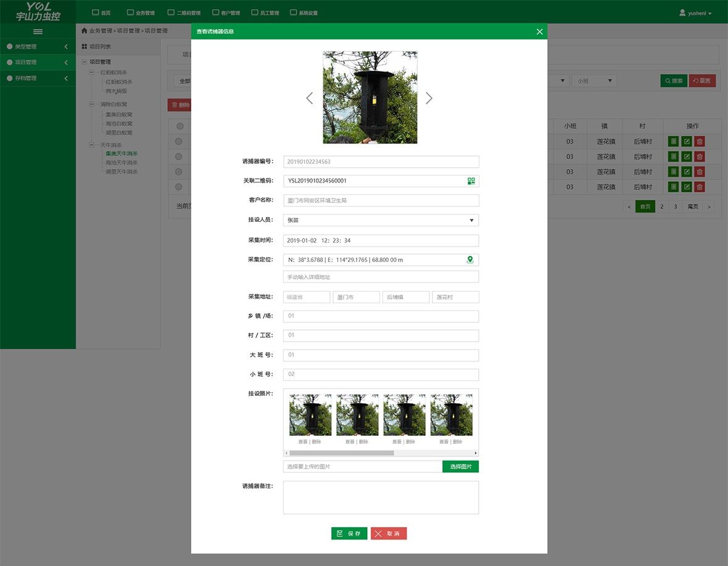Screen dimensions: 728x566
Task: Open 系统设置 in top navigation
Action: [304, 12]
